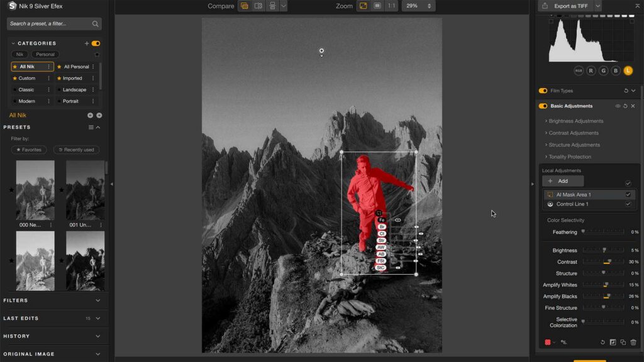644x362 pixels.
Task: Switch histogram to RGB channel
Action: (x=579, y=70)
